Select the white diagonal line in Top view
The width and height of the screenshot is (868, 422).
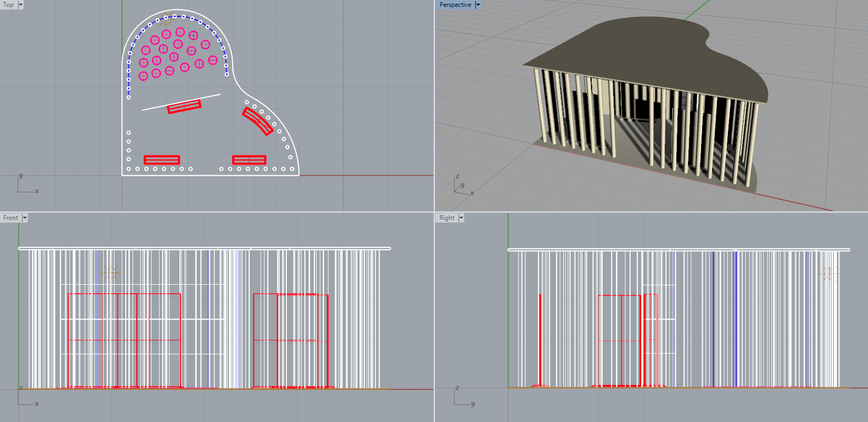coord(181,102)
